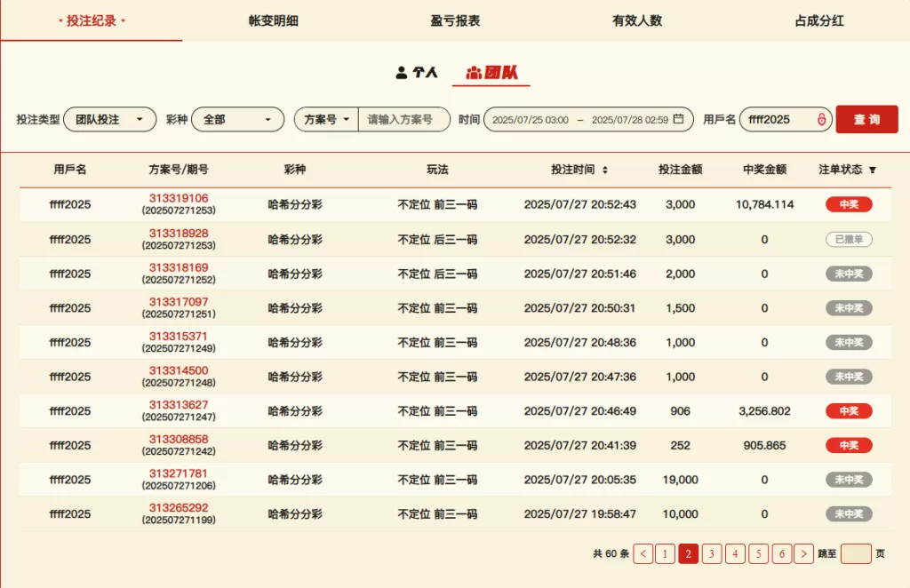The height and width of the screenshot is (588, 910).
Task: Open the 占成分红 tab
Action: point(818,21)
